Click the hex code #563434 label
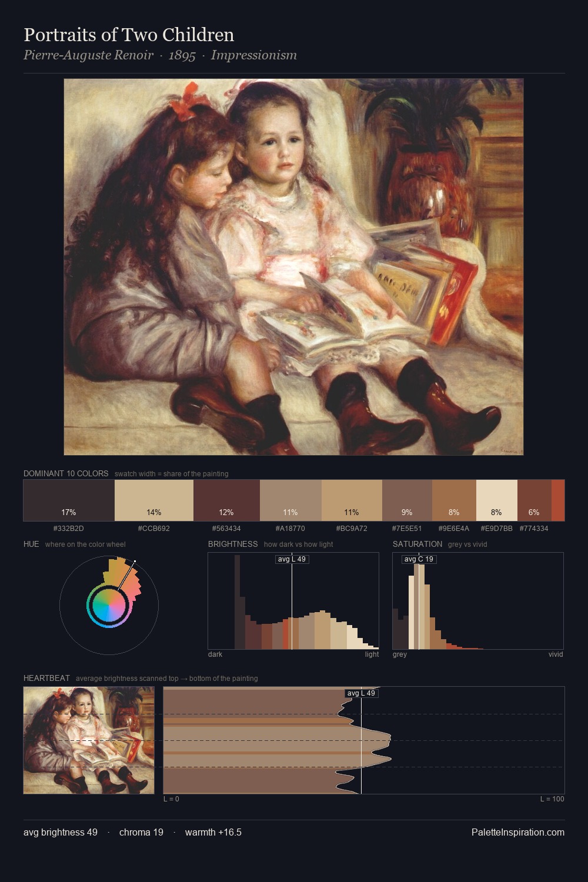This screenshot has height=882, width=588. point(226,529)
